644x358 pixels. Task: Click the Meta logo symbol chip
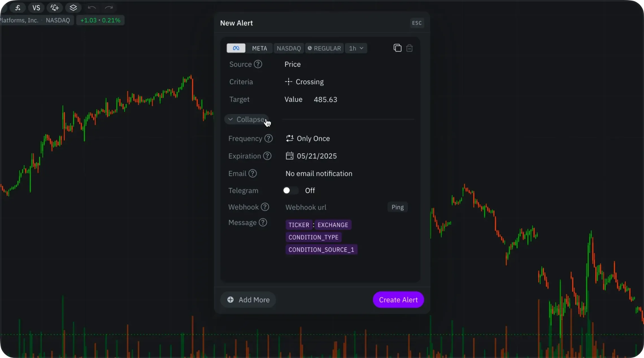coord(236,48)
